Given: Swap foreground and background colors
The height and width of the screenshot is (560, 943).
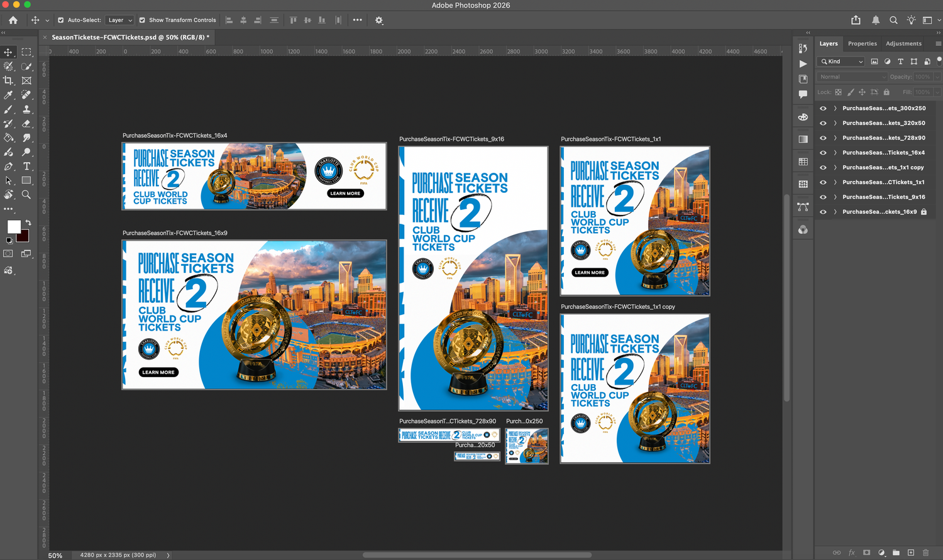Looking at the screenshot, I should click(x=28, y=222).
